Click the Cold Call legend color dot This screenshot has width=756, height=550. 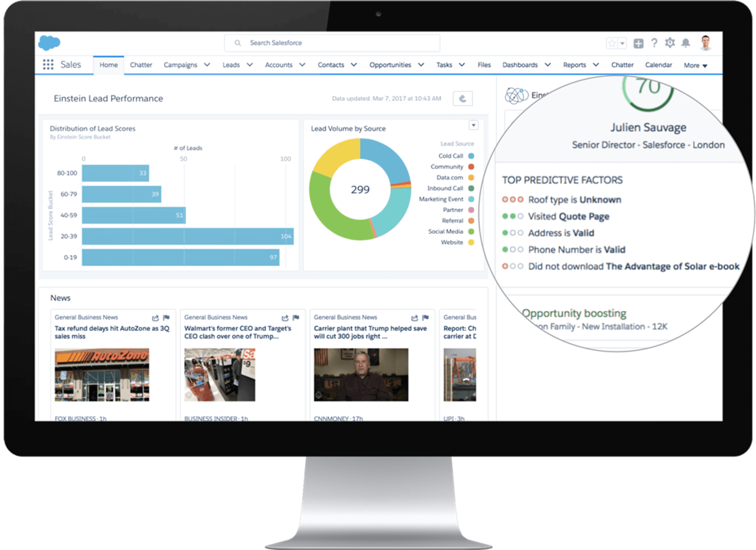[471, 156]
